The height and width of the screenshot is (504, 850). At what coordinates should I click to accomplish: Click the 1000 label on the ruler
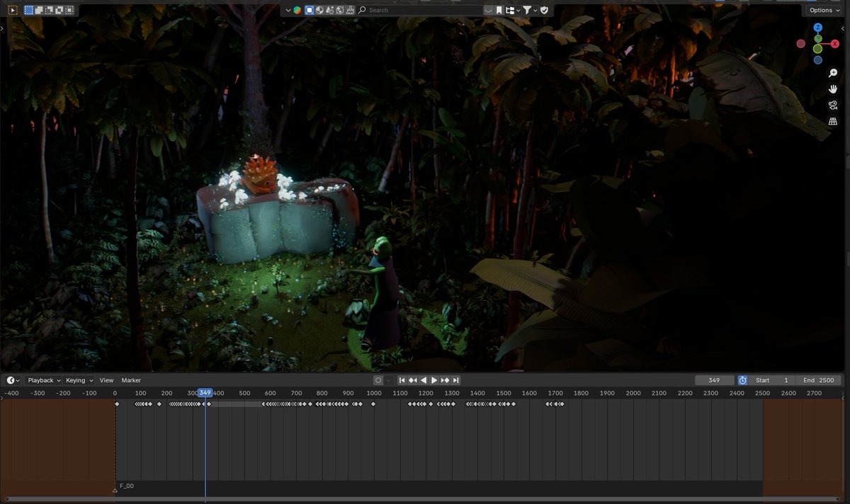pos(374,393)
